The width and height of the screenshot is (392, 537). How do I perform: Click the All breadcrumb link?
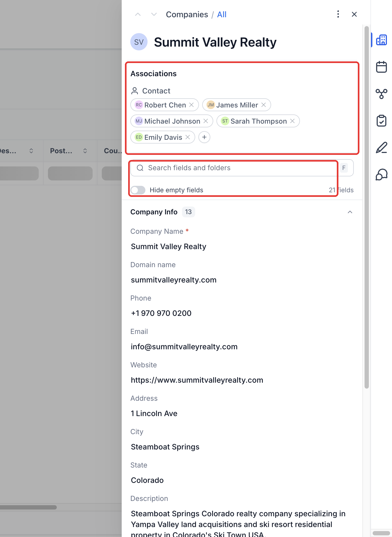(222, 15)
